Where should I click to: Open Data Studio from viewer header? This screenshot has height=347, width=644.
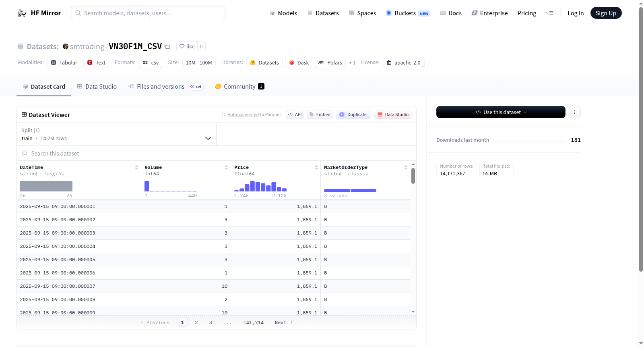(393, 114)
